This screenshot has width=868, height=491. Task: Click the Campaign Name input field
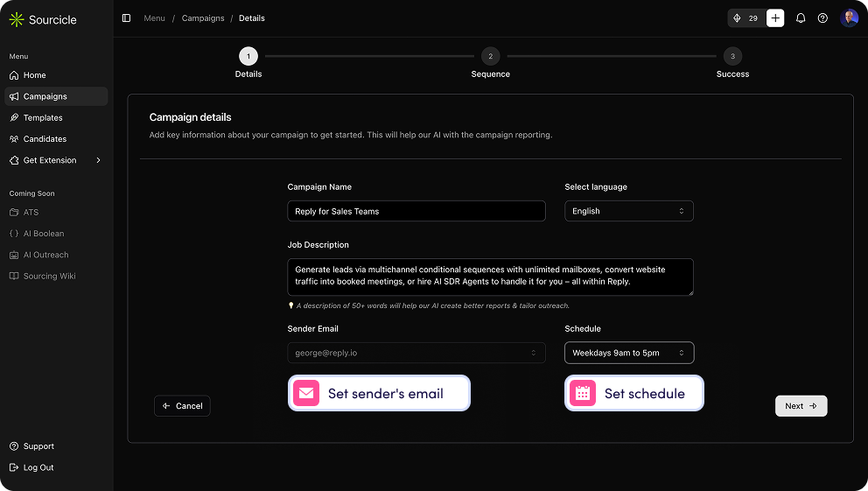(x=416, y=211)
